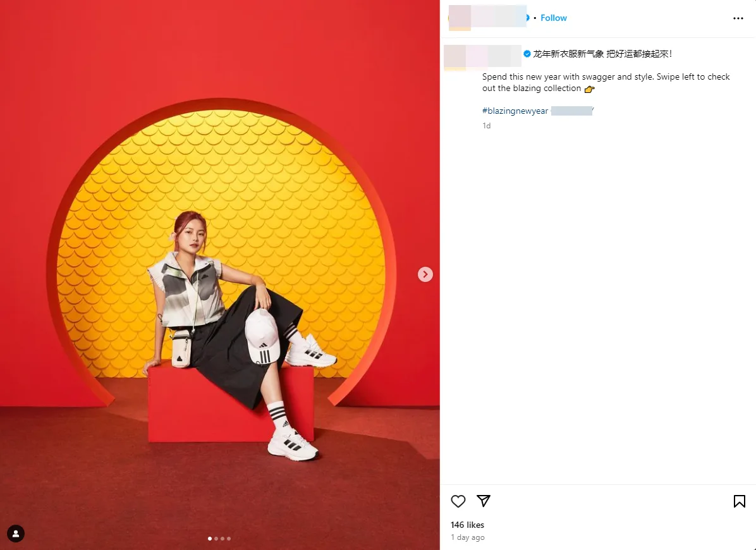Viewport: 756px width, 550px height.
Task: Select the last carousel indicator dot
Action: [229, 539]
